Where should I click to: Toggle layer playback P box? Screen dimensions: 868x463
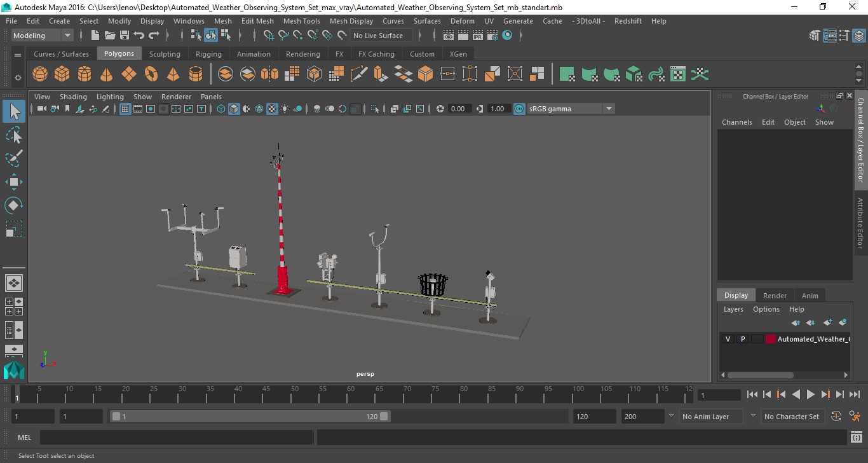[742, 339]
